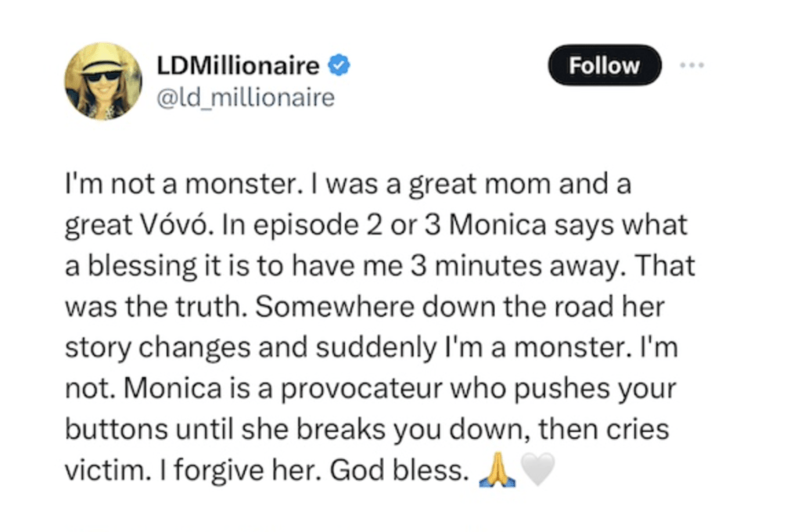Open LDMillionaire's profile picture
801x532 pixels.
point(102,81)
